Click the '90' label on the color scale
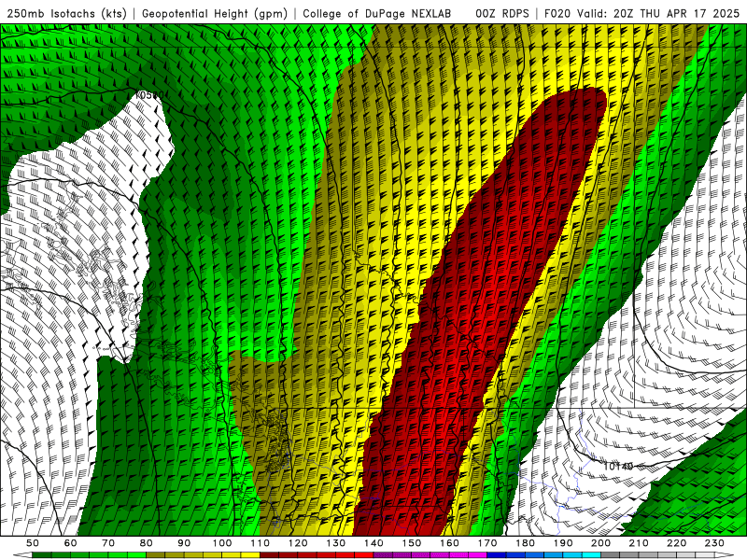747x560 pixels. (x=184, y=543)
